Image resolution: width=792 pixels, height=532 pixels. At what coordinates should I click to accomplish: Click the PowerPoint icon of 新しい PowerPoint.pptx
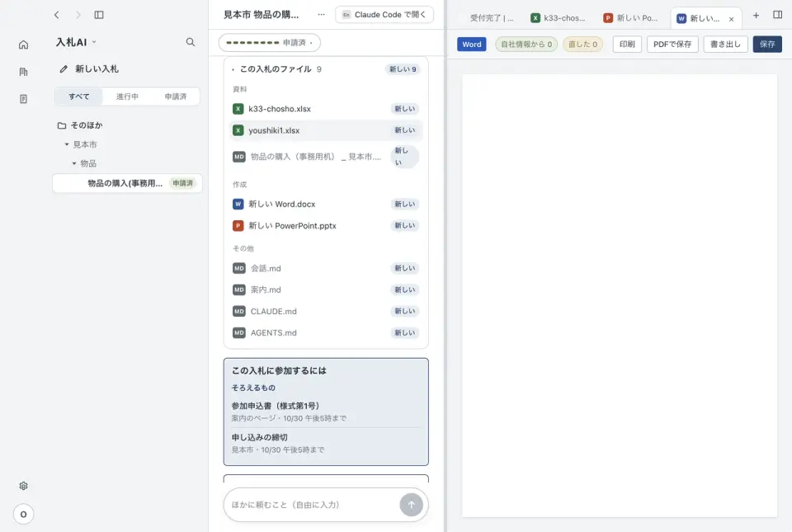pos(238,226)
